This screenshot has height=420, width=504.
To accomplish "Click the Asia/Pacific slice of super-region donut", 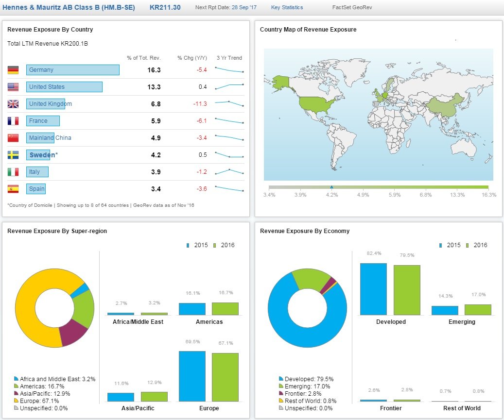I will click(x=73, y=333).
